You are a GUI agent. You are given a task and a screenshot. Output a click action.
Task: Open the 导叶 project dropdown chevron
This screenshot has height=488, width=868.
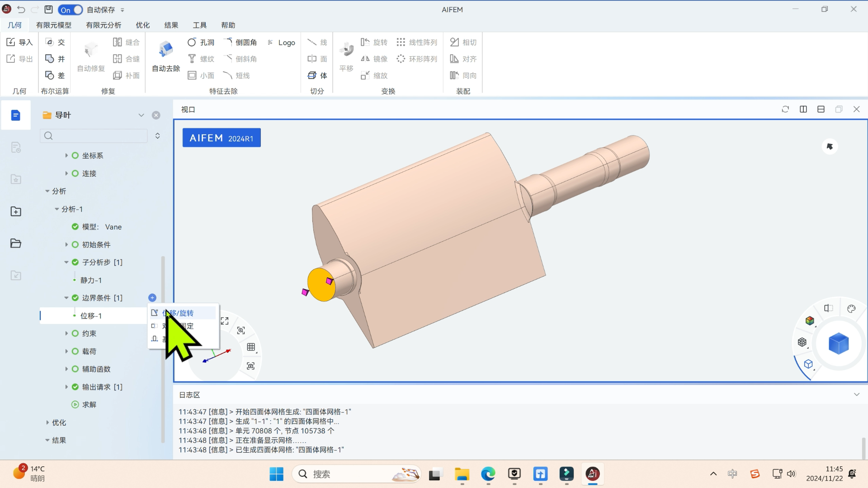(141, 115)
